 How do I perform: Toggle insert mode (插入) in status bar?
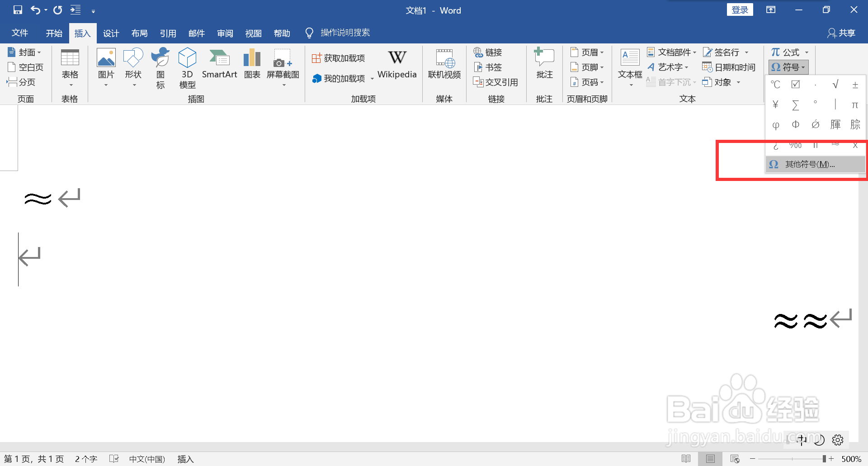click(x=185, y=458)
